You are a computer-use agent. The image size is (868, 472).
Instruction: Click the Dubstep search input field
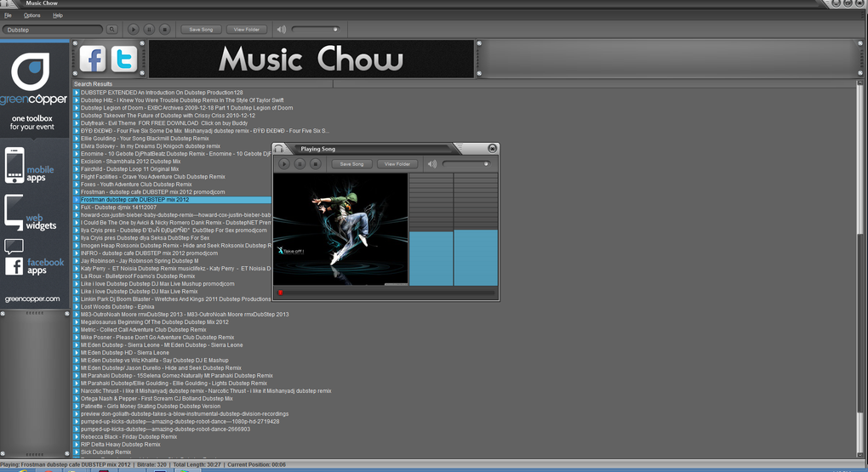pyautogui.click(x=53, y=30)
